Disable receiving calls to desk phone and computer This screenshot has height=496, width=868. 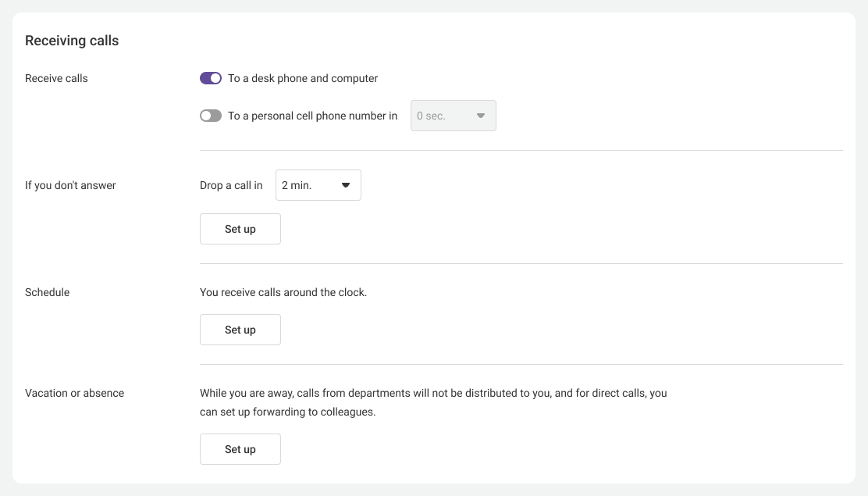pos(211,78)
